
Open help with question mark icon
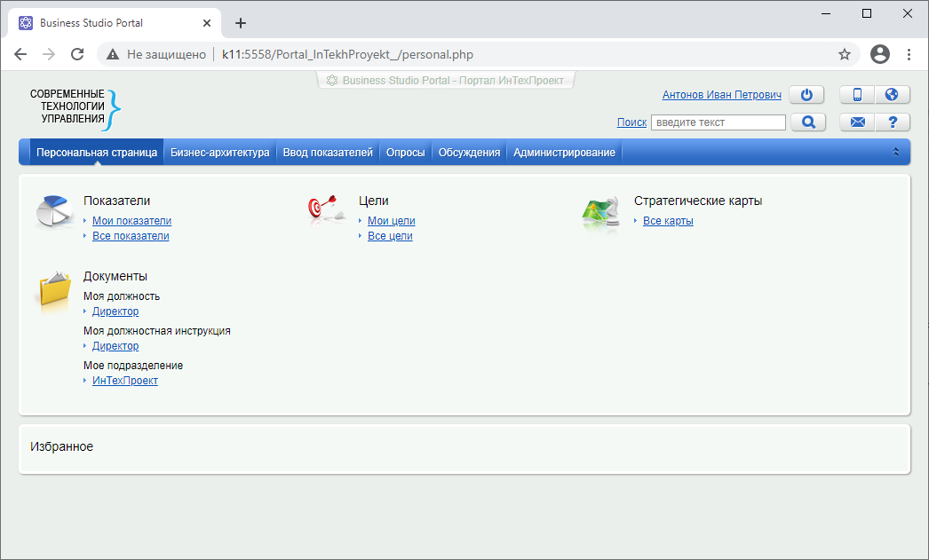(x=893, y=122)
